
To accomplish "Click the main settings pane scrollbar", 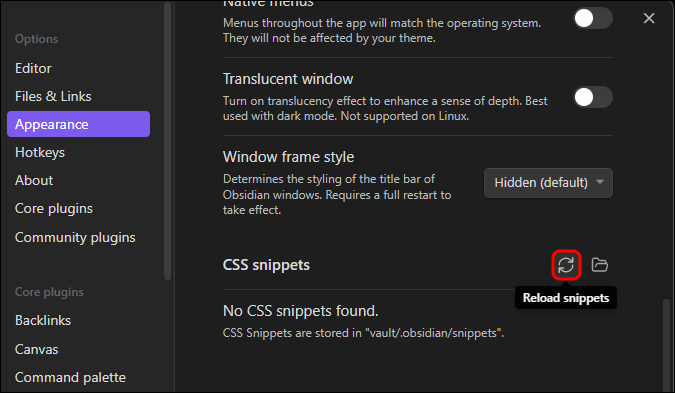I will click(666, 344).
